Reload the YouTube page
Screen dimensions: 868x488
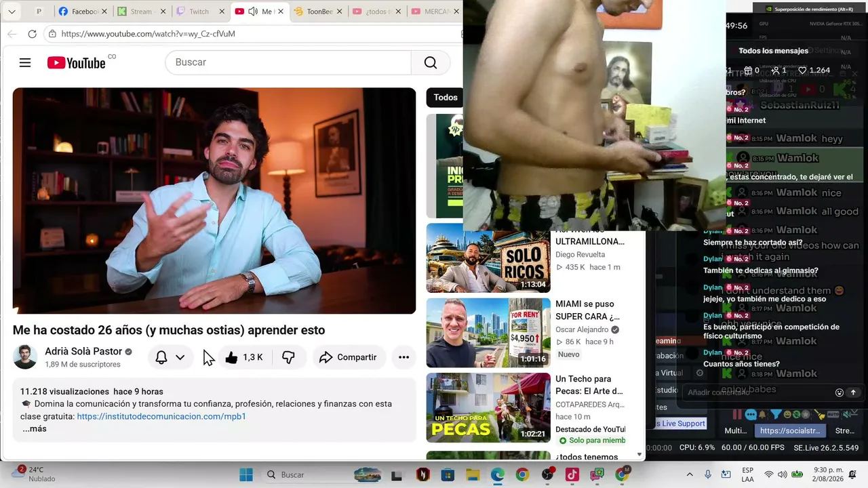coord(32,34)
